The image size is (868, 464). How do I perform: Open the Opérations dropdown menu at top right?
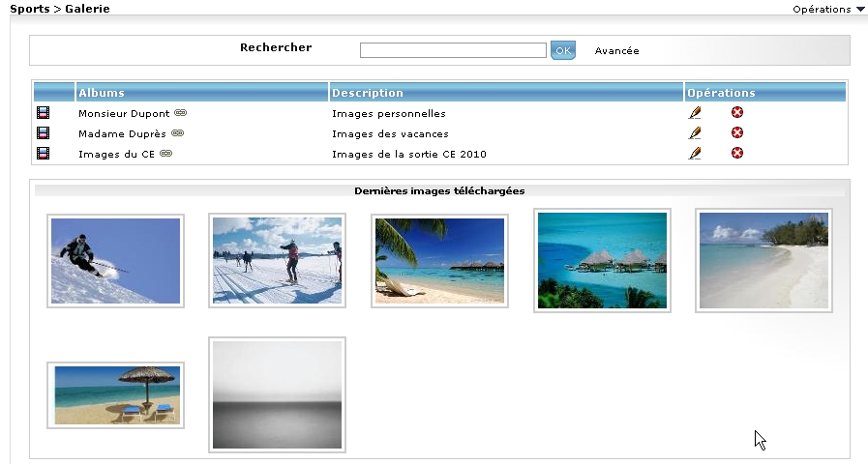click(x=828, y=9)
